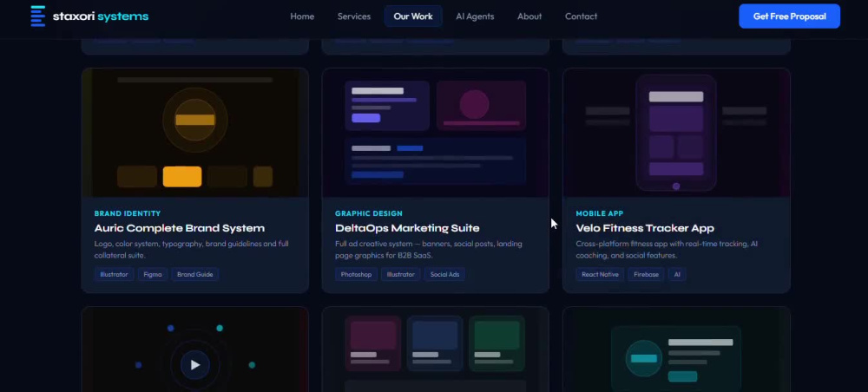Click the Illustrator tag on the Auric card
868x392 pixels.
tap(114, 274)
